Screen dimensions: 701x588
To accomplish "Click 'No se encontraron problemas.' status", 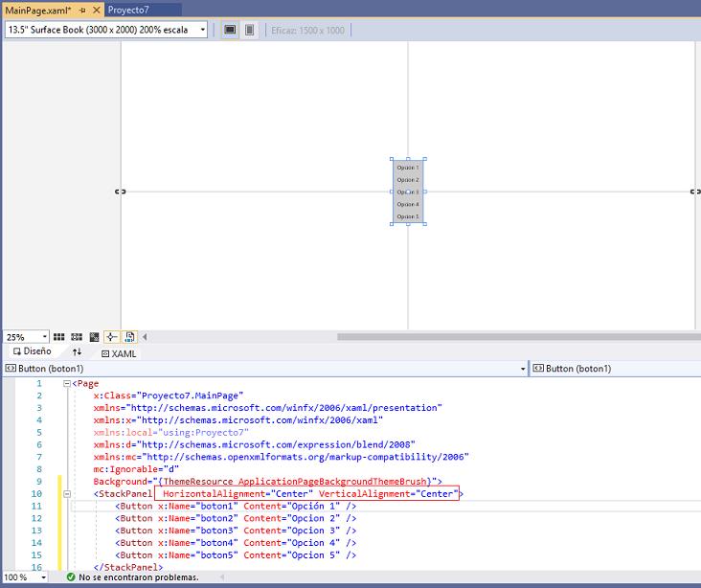I will [x=139, y=577].
